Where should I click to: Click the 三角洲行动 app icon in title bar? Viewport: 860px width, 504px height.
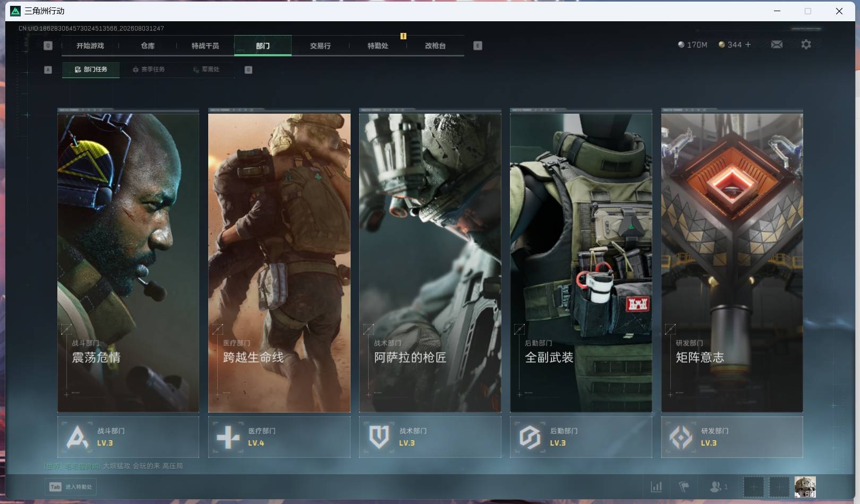click(x=15, y=11)
